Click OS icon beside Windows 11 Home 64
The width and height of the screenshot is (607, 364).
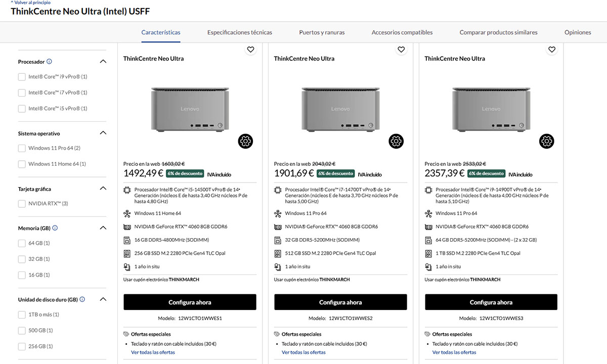tap(127, 213)
